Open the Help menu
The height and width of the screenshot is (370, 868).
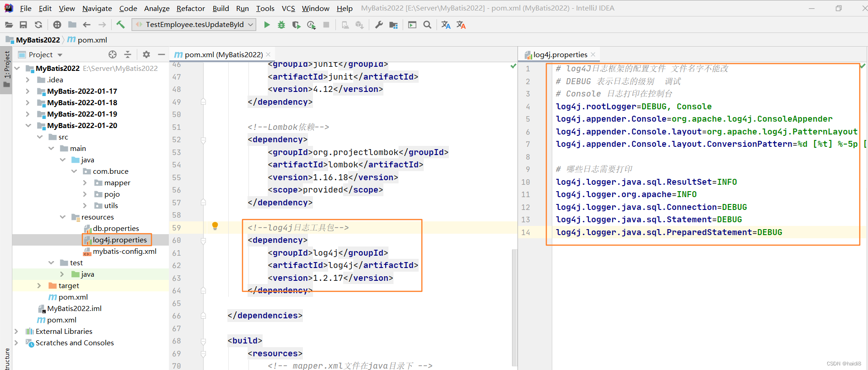point(345,8)
